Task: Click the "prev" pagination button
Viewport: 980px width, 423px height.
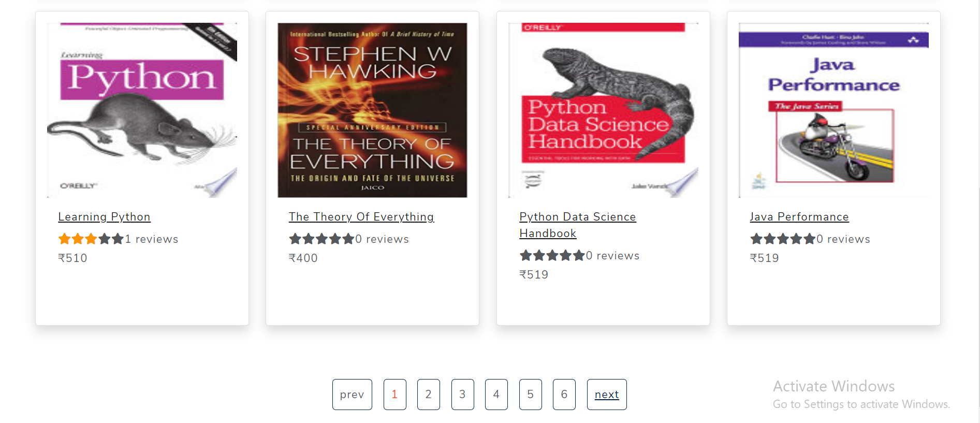Action: 352,394
